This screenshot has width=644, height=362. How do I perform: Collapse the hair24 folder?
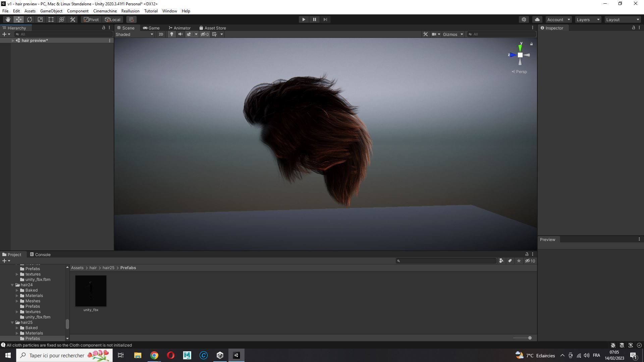(12, 285)
